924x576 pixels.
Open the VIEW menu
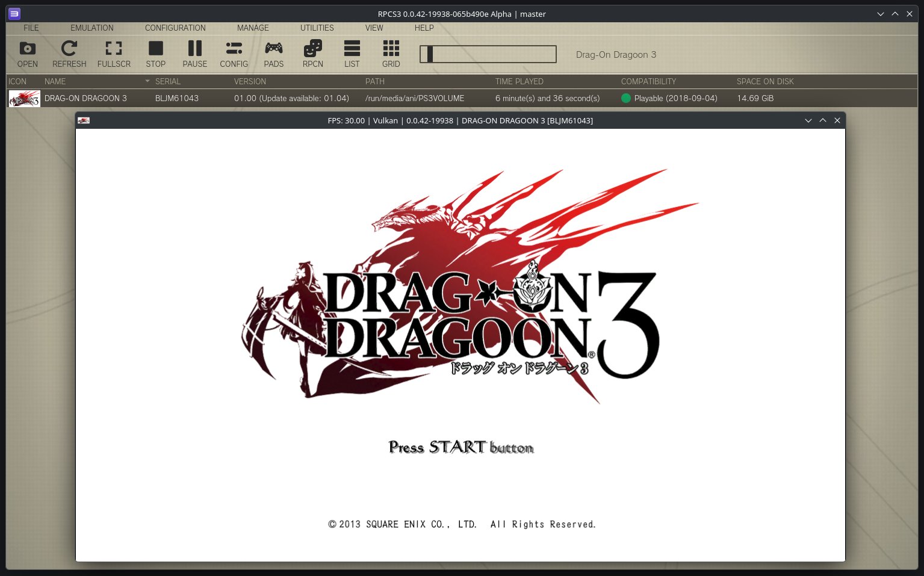point(374,28)
